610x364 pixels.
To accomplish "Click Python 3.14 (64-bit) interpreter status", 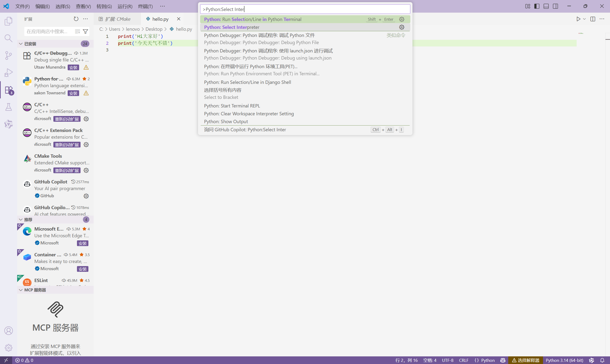I will [564, 360].
